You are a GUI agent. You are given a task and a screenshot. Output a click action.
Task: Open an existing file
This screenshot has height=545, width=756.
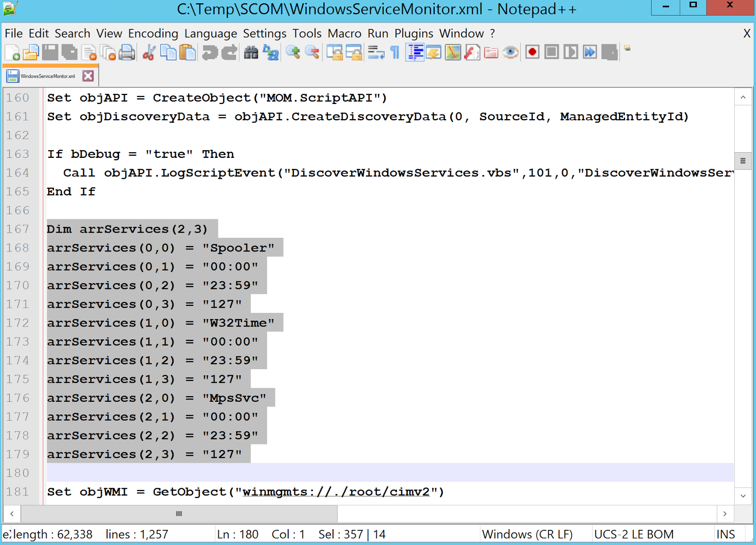(x=30, y=52)
